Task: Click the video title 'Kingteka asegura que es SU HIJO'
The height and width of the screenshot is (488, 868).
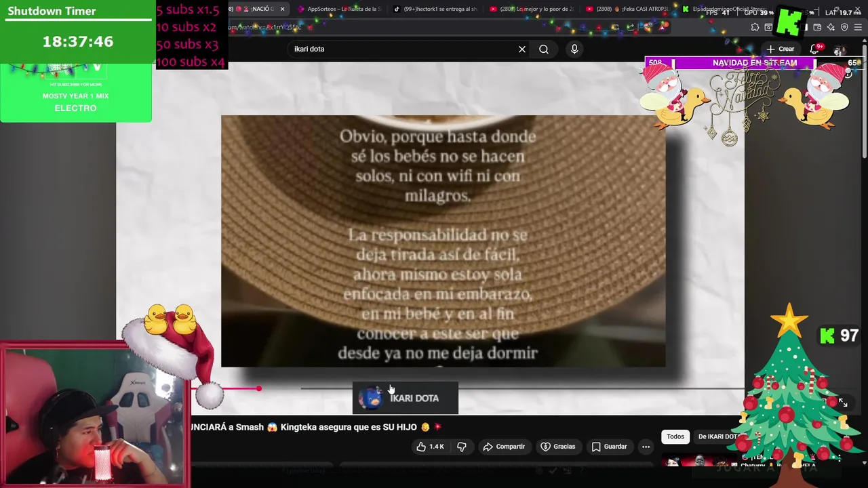Action: pyautogui.click(x=349, y=427)
